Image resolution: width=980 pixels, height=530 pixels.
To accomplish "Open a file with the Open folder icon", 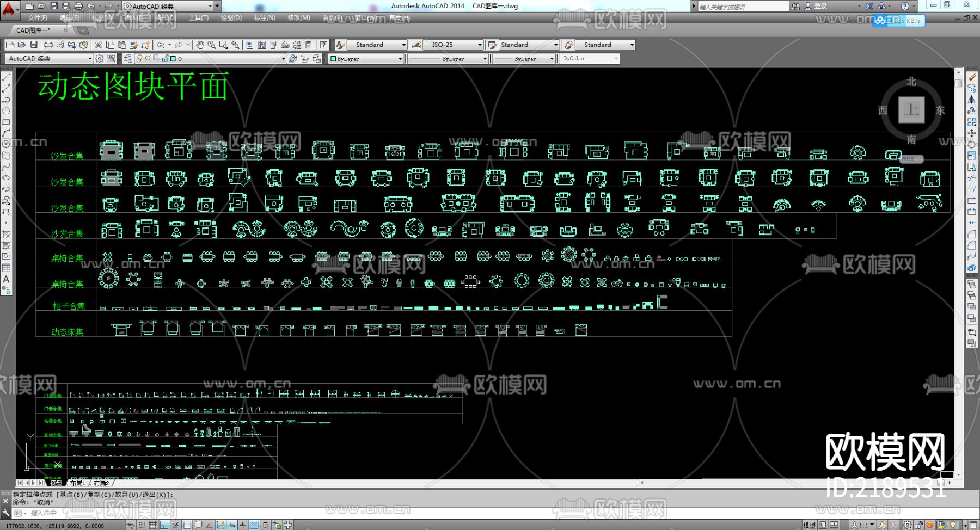I will pos(22,45).
